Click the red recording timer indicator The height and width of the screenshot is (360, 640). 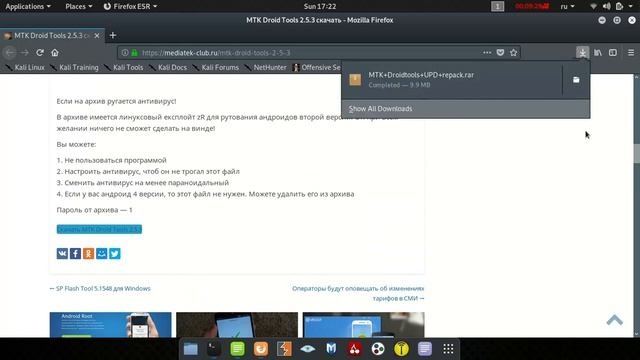(x=532, y=6)
